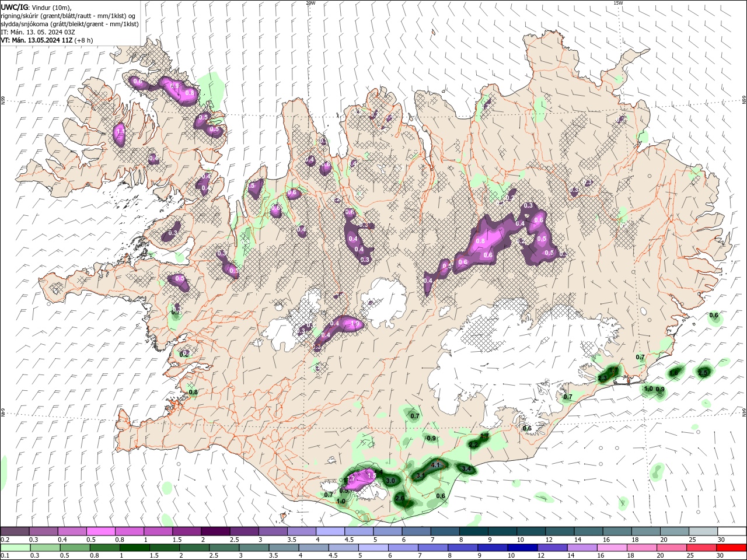747x560 pixels.
Task: Click the rain value "3.4" on the south coast
Action: (x=466, y=469)
